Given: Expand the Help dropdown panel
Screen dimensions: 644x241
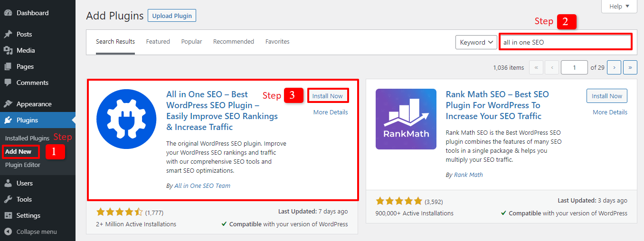Looking at the screenshot, I should (619, 7).
